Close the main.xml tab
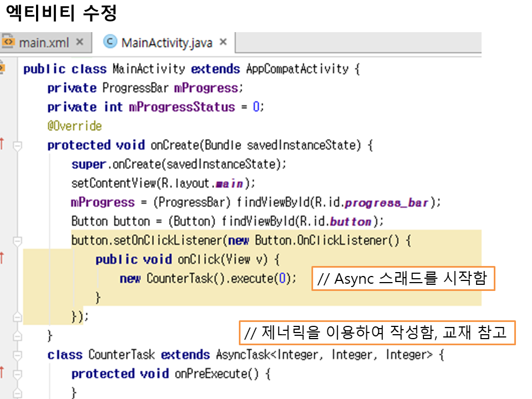532x399 pixels. 79,42
